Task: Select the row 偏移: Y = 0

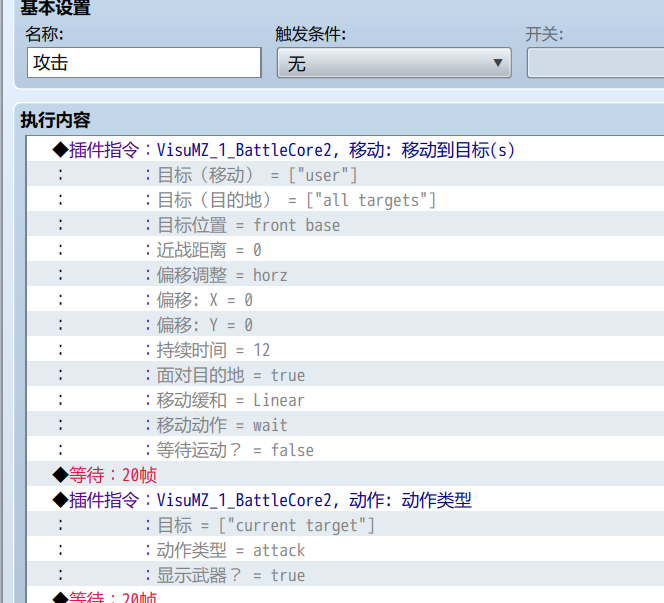Action: pyautogui.click(x=345, y=325)
